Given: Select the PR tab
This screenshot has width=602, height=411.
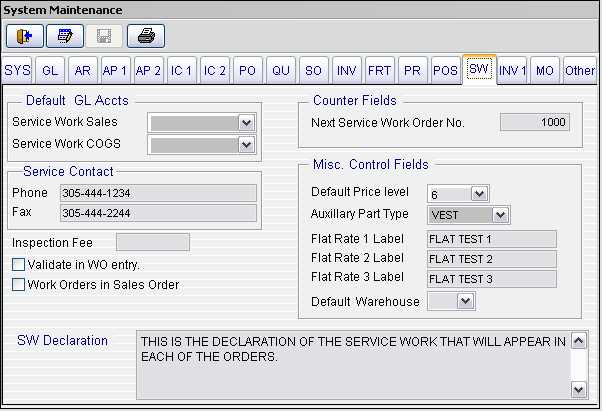Looking at the screenshot, I should click(412, 71).
